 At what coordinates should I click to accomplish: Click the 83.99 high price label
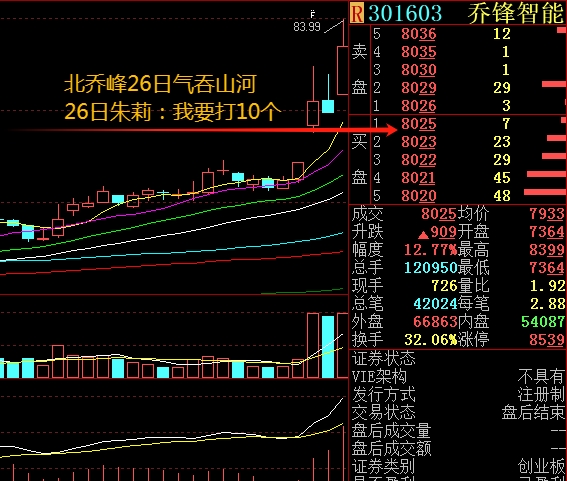pyautogui.click(x=307, y=27)
